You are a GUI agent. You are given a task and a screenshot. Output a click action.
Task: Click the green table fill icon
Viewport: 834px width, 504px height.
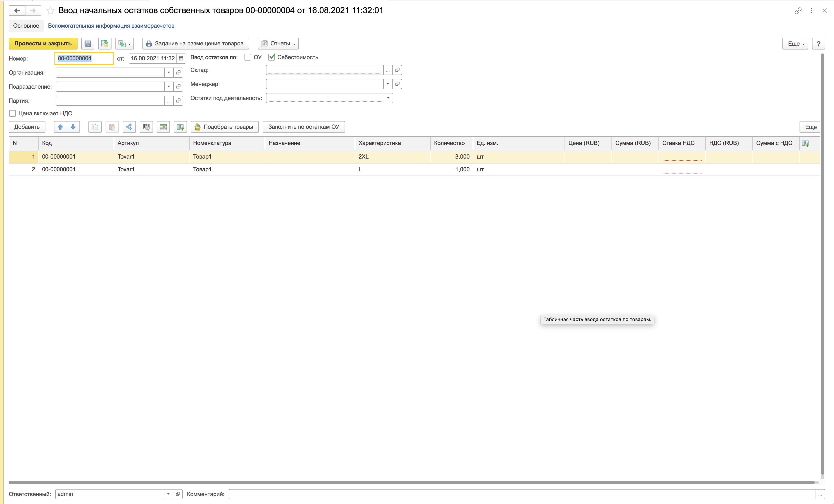[x=163, y=127]
